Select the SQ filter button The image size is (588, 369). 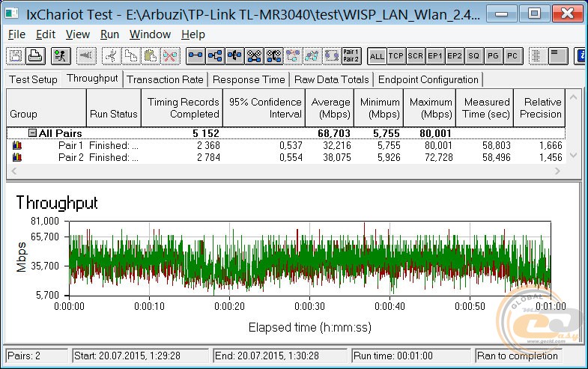tap(474, 56)
